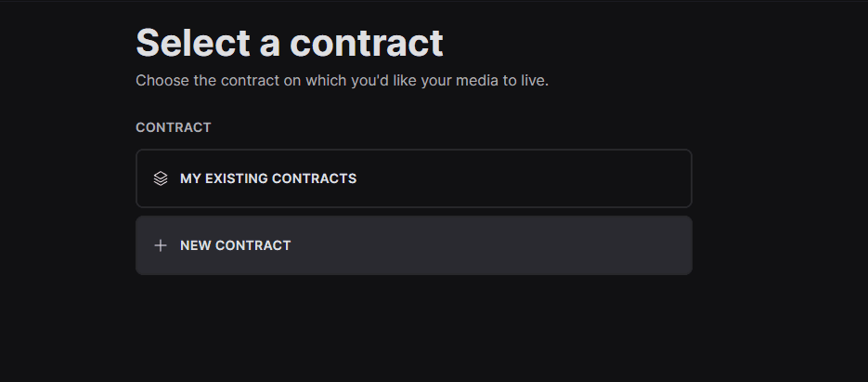Choose the New Contract option
The height and width of the screenshot is (382, 868).
[414, 245]
